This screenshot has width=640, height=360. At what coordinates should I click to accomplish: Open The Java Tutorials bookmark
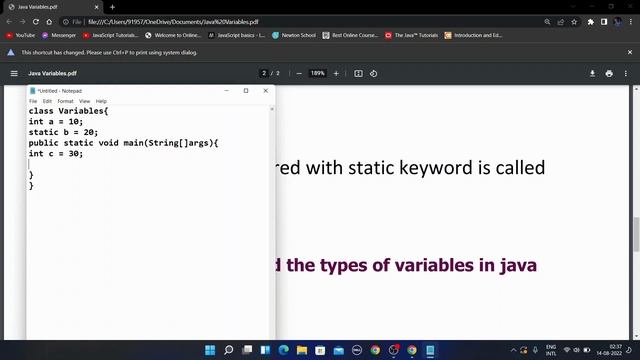click(x=411, y=36)
